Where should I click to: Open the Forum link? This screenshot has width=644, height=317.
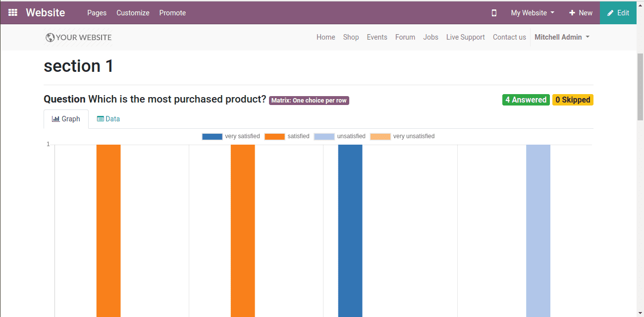[405, 37]
